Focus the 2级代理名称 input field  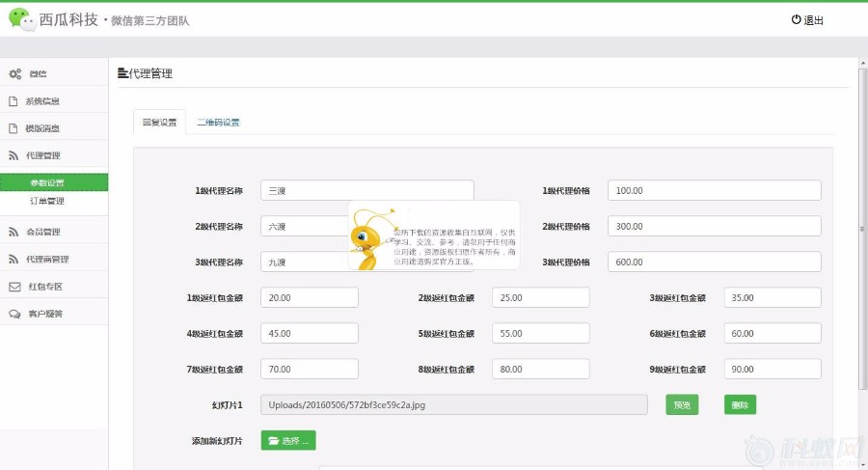367,226
